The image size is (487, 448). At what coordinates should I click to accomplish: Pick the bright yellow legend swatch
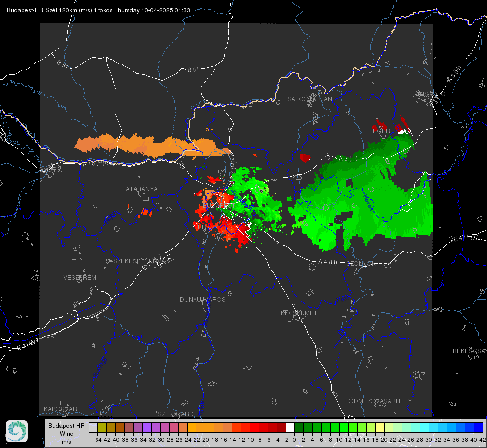[x=380, y=427]
